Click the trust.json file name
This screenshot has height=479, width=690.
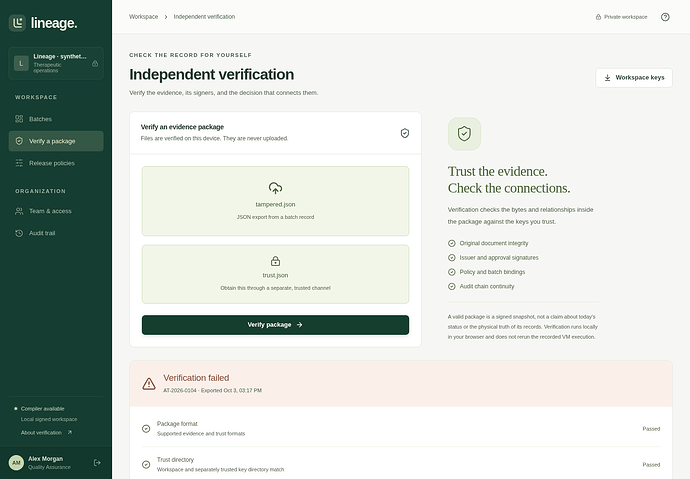click(275, 275)
